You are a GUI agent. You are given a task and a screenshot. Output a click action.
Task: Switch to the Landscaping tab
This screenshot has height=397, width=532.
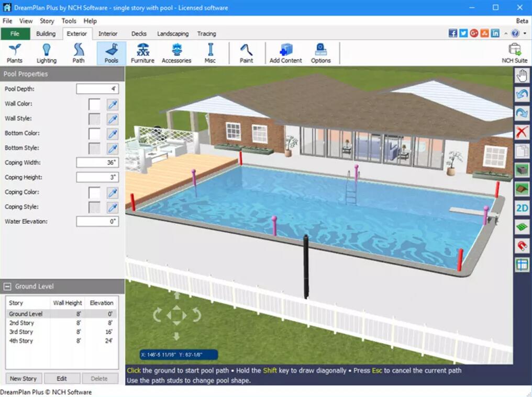173,33
